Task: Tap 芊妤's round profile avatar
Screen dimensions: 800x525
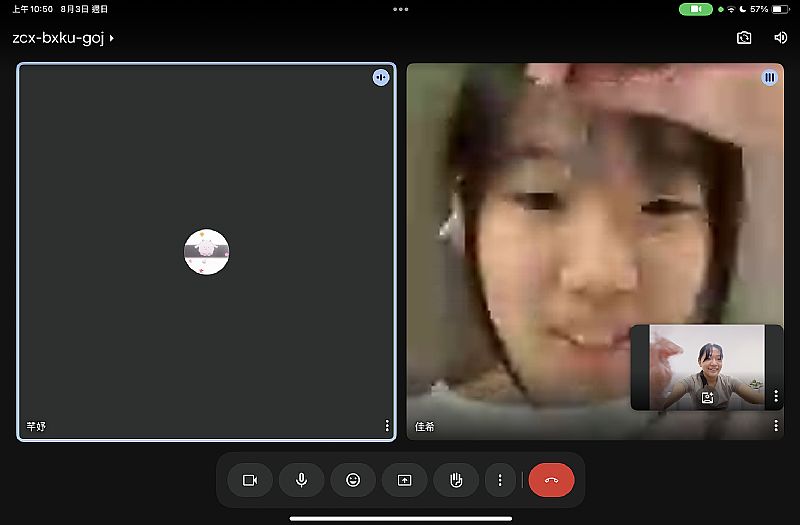Action: point(207,252)
